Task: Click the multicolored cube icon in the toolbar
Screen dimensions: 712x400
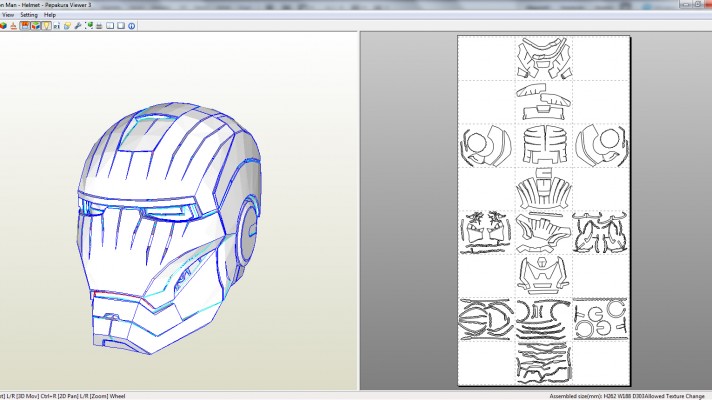Action: point(3,26)
